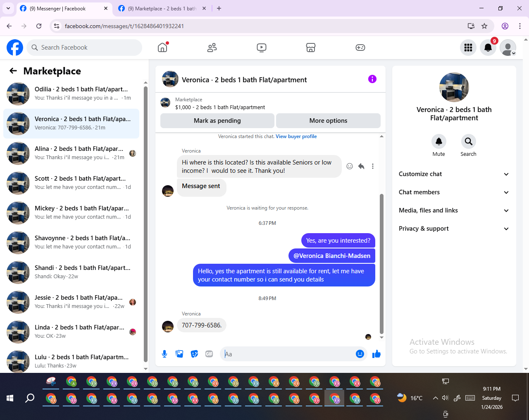The image size is (529, 420).
Task: Attach a photo file icon
Action: click(179, 354)
